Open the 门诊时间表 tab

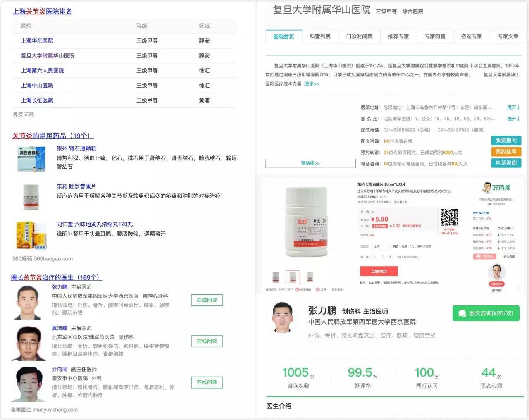[x=359, y=37]
